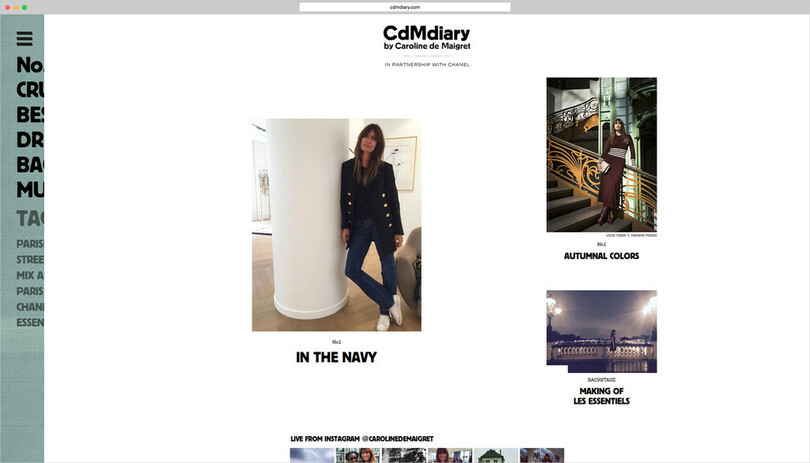Image resolution: width=810 pixels, height=463 pixels.
Task: Select the CRU sidebar menu item
Action: coord(30,90)
